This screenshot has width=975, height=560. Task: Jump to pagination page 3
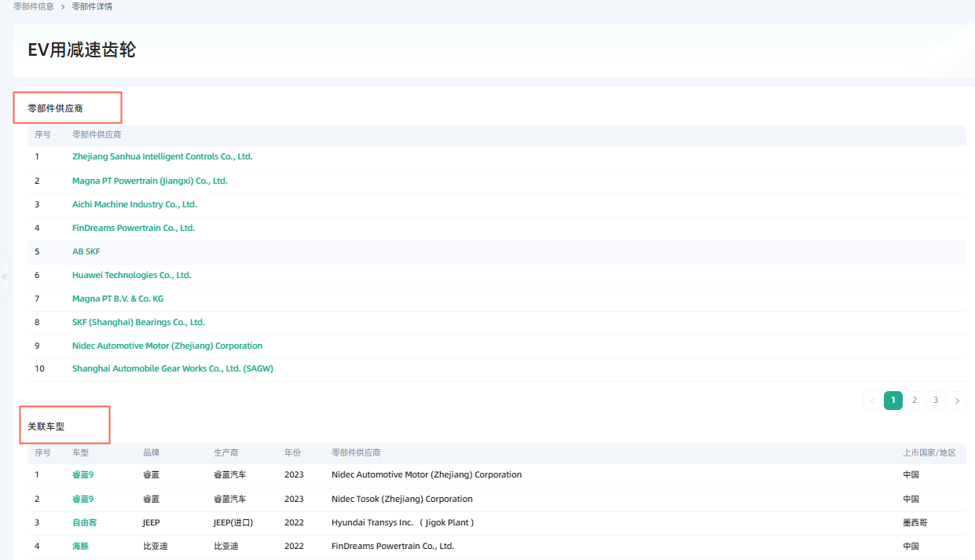936,401
